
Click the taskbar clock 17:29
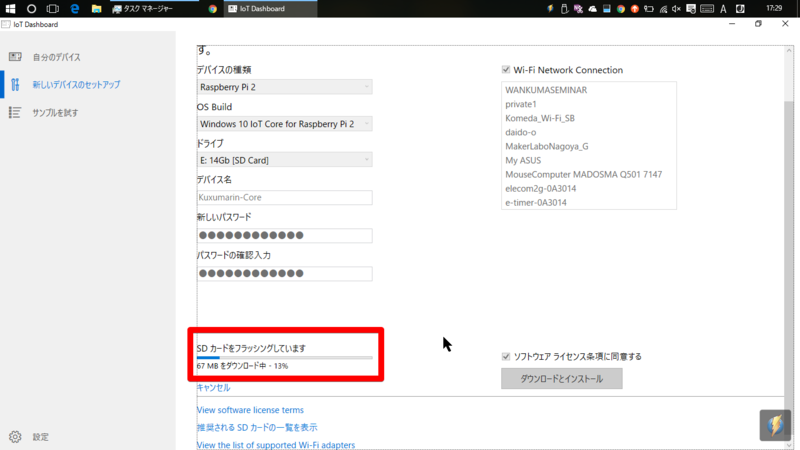774,8
